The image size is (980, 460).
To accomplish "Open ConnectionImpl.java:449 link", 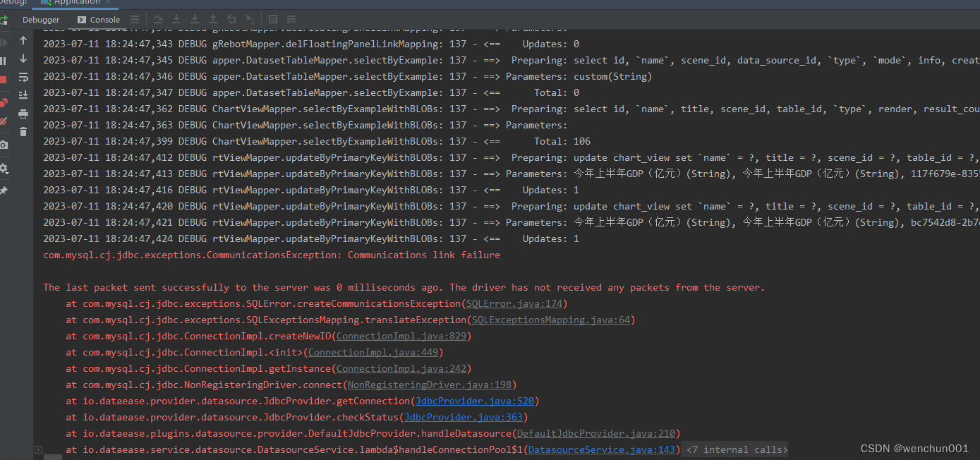I will [x=373, y=353].
